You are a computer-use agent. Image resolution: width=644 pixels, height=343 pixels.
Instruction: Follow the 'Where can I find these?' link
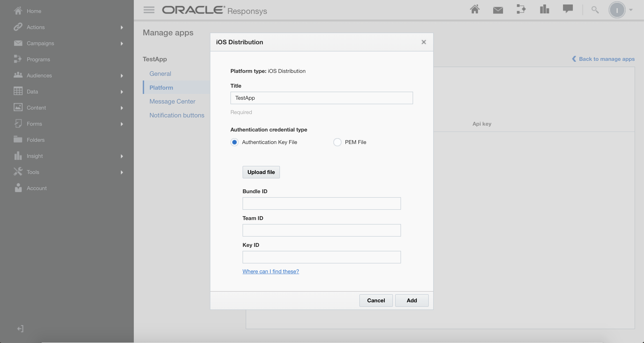271,271
